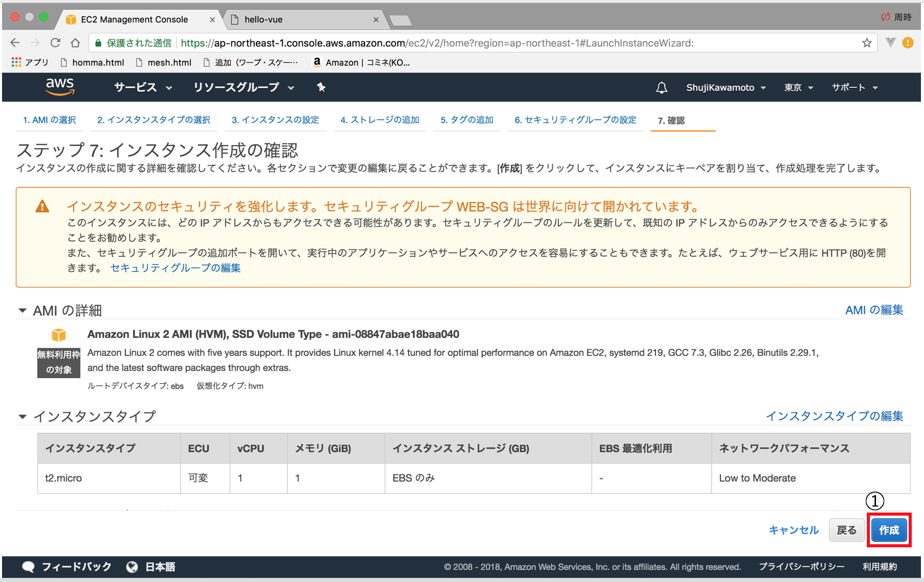Open the サポート dropdown menu
This screenshot has height=582, width=924.
point(855,87)
